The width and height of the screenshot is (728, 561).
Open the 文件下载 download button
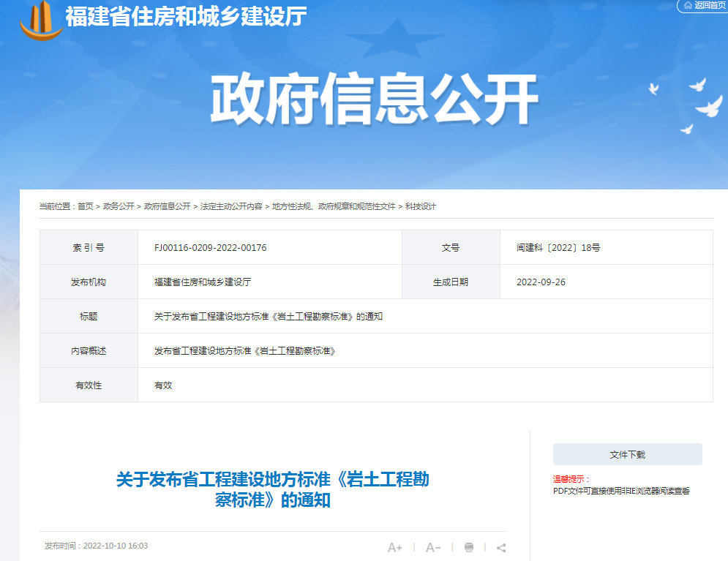[x=627, y=454]
